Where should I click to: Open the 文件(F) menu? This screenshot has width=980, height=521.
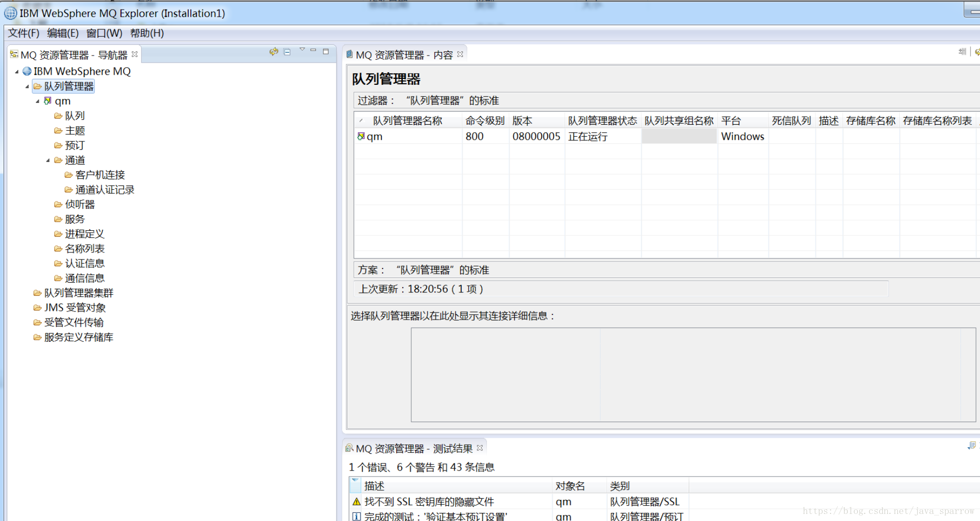[23, 33]
